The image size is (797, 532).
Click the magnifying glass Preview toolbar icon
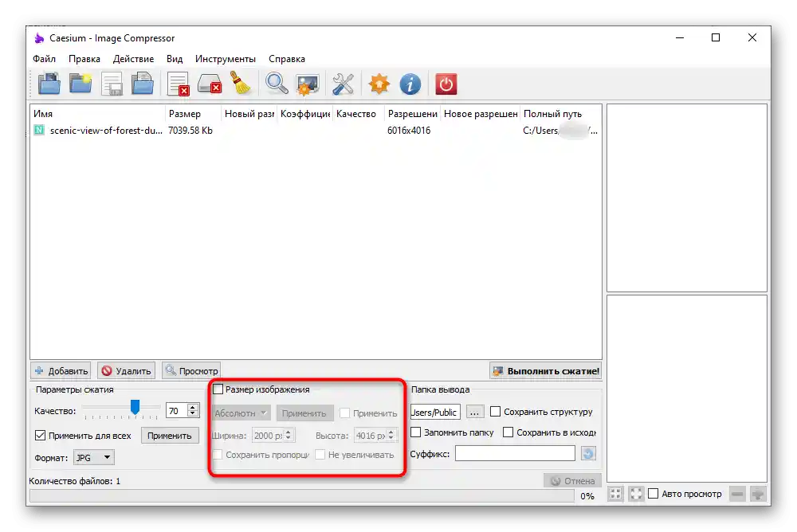(x=277, y=84)
